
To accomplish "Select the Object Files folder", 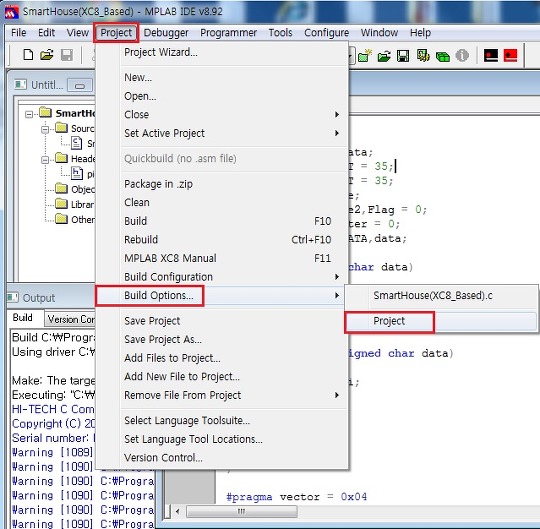I will pyautogui.click(x=62, y=188).
